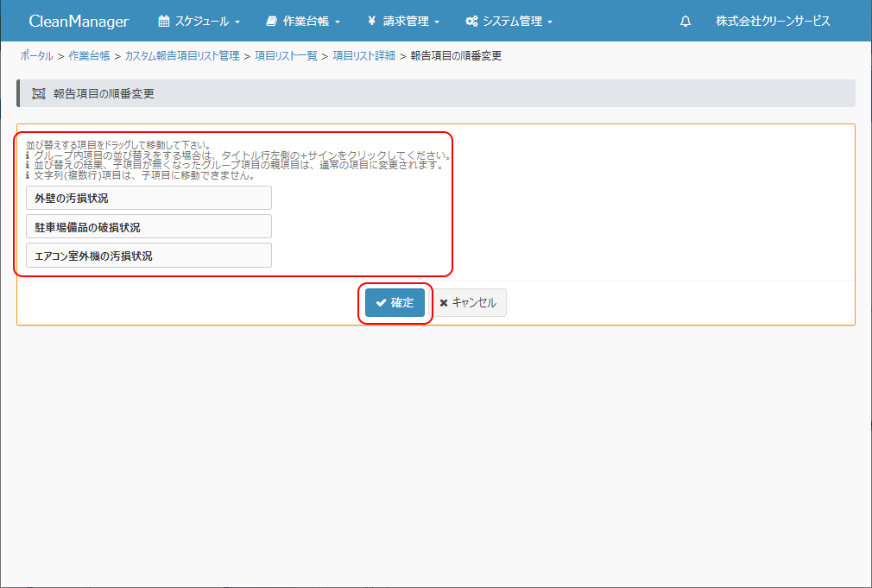This screenshot has width=872, height=588.
Task: Open the スケジュール menu
Action: [x=199, y=21]
